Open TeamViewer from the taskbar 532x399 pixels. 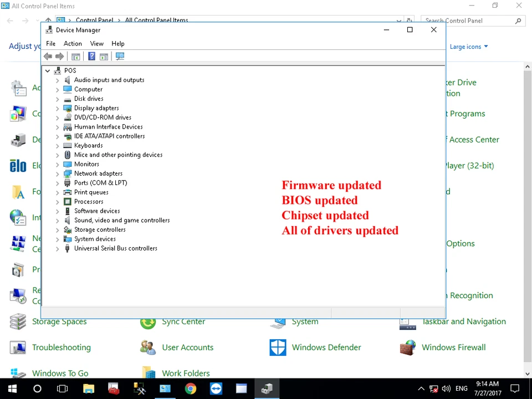216,388
